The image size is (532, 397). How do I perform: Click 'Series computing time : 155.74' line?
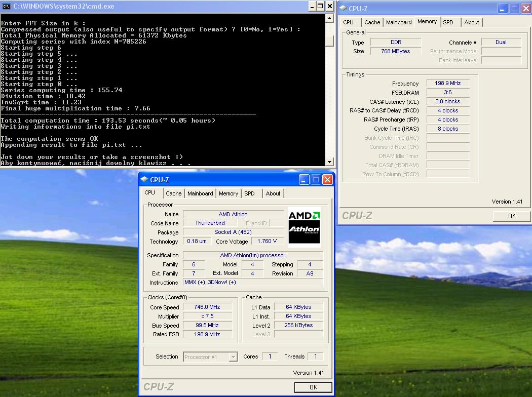pyautogui.click(x=61, y=90)
